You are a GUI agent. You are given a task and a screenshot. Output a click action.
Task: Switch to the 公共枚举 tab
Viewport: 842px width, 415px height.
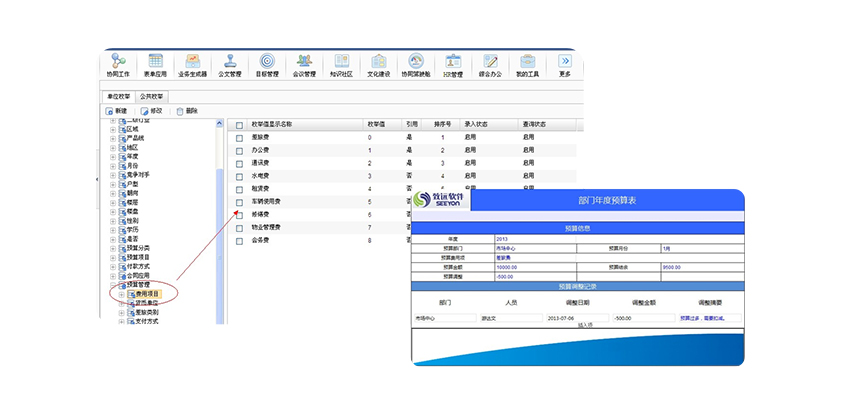tap(151, 97)
